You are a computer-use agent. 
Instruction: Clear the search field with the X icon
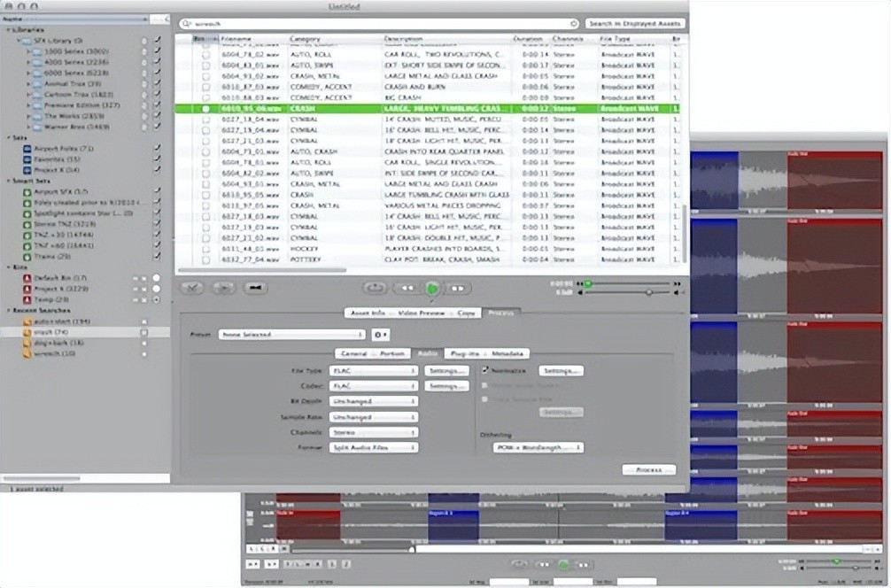(x=573, y=23)
